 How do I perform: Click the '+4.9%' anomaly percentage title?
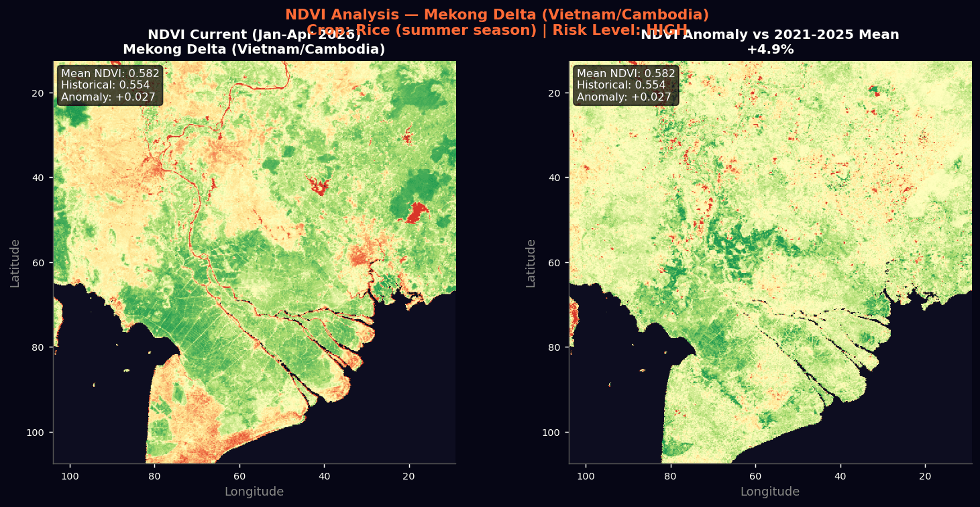770,50
